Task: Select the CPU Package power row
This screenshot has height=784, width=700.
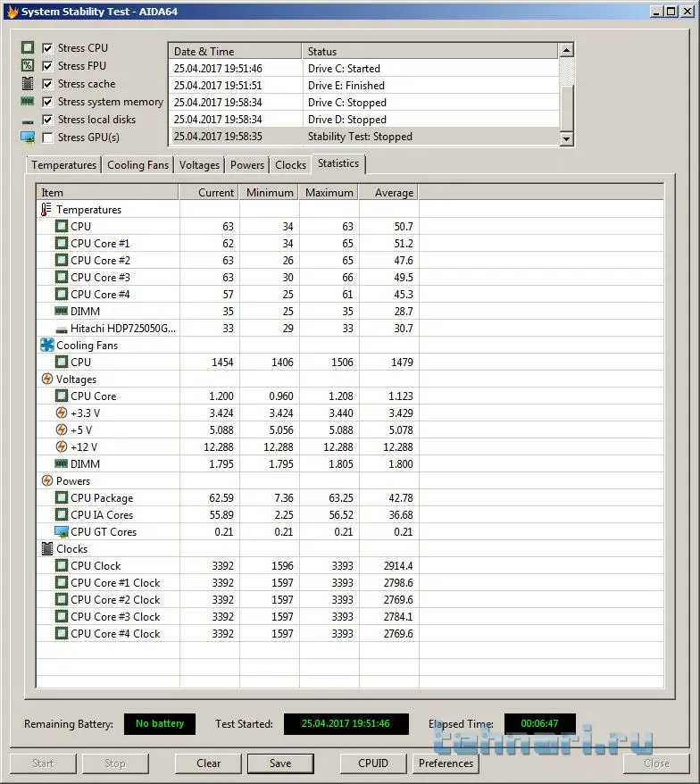Action: click(102, 498)
